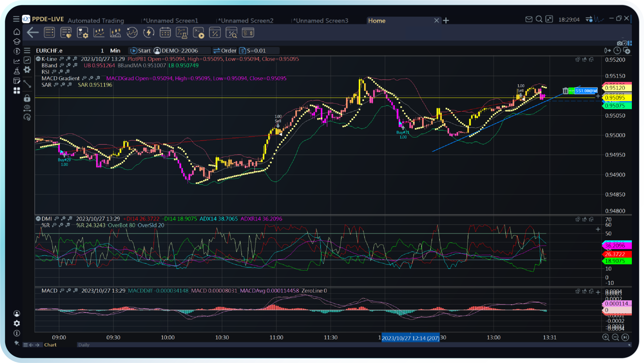Open the calendar toolbar icon

click(165, 33)
